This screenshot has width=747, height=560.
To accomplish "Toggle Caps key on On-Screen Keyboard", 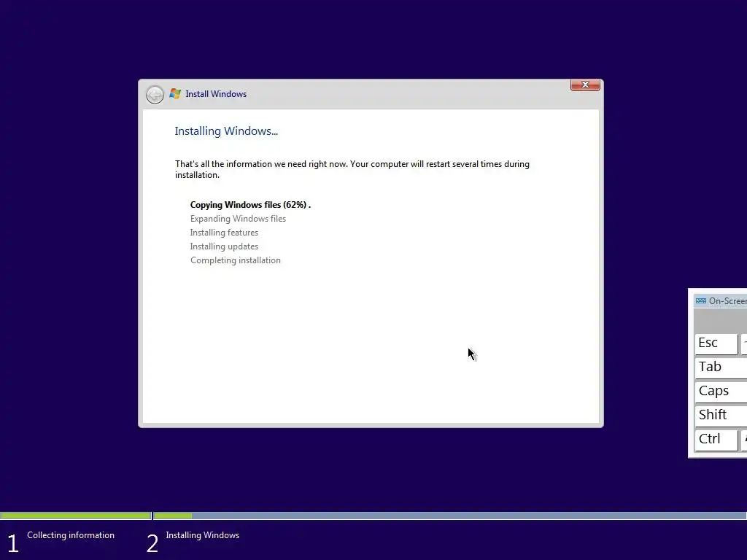I will click(x=721, y=392).
